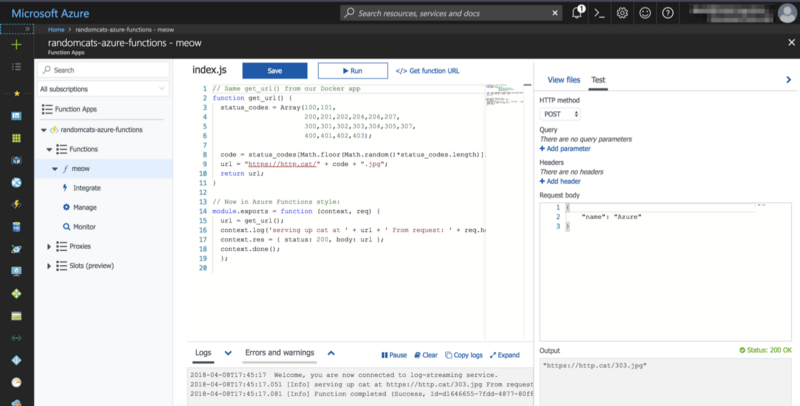Clear the top search box with X
This screenshot has height=406, width=800.
click(x=555, y=13)
